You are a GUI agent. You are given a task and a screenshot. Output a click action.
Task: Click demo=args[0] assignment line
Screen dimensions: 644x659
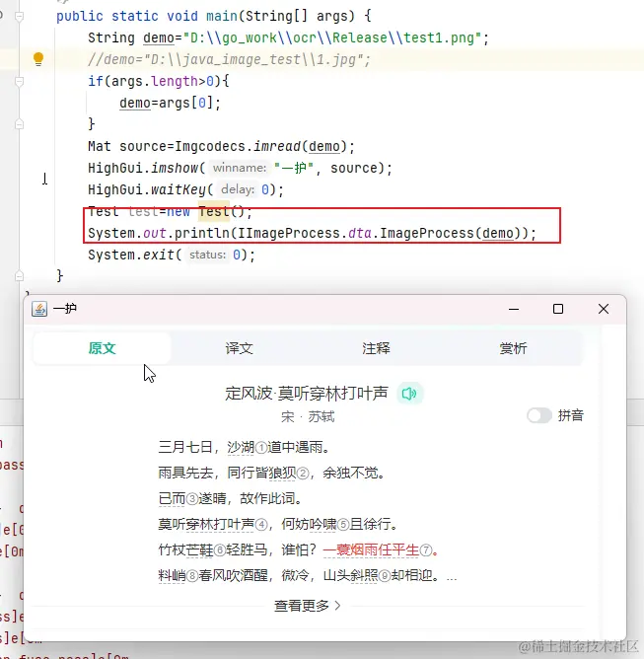[171, 103]
